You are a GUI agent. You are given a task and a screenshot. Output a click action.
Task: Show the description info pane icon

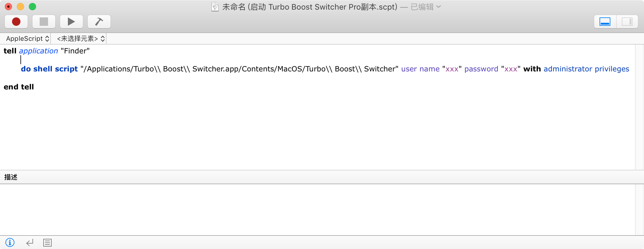10,242
